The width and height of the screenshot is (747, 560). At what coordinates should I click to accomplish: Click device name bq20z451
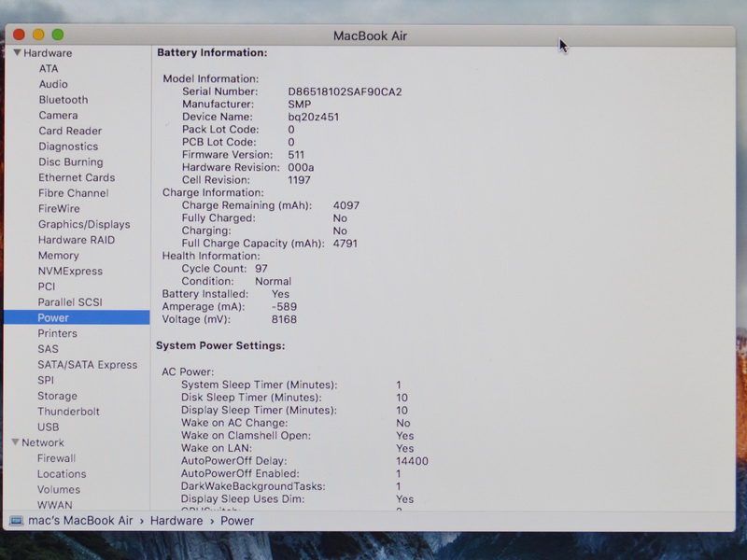tap(313, 118)
